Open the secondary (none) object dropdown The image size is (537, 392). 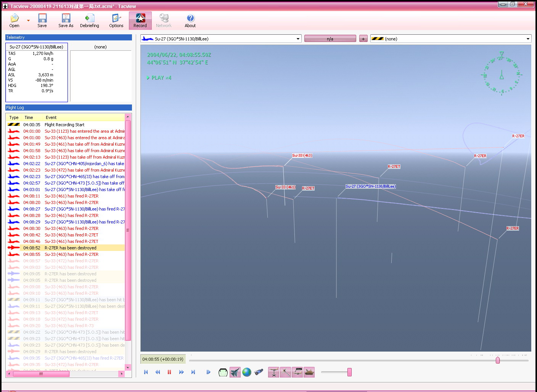[x=528, y=39]
